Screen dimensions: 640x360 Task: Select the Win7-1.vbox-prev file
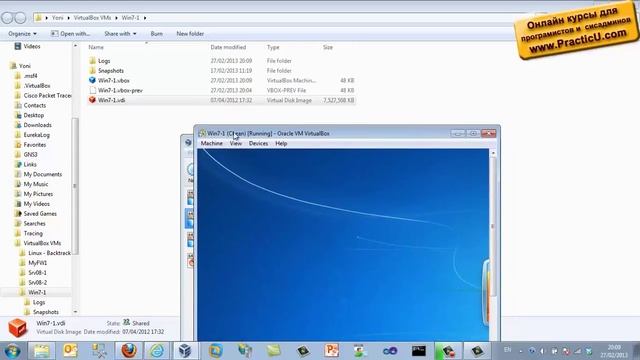tap(120, 90)
